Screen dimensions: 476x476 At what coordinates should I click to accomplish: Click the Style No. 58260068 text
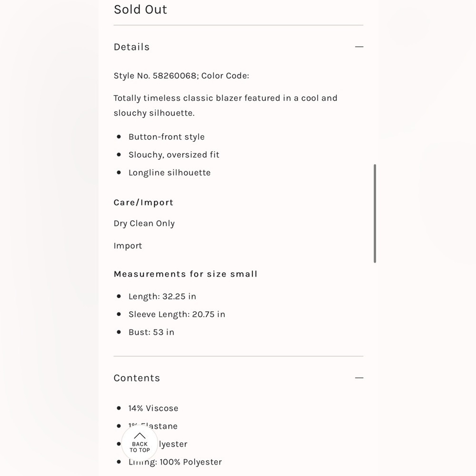(156, 76)
